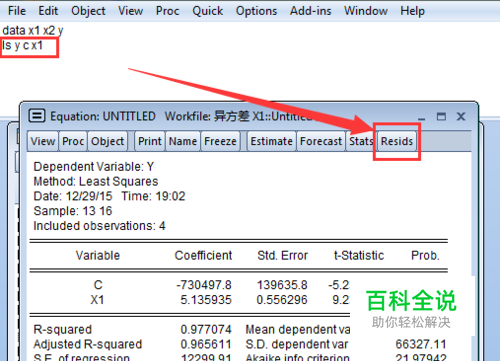
Task: Open the View menu in menu bar
Action: click(x=130, y=11)
